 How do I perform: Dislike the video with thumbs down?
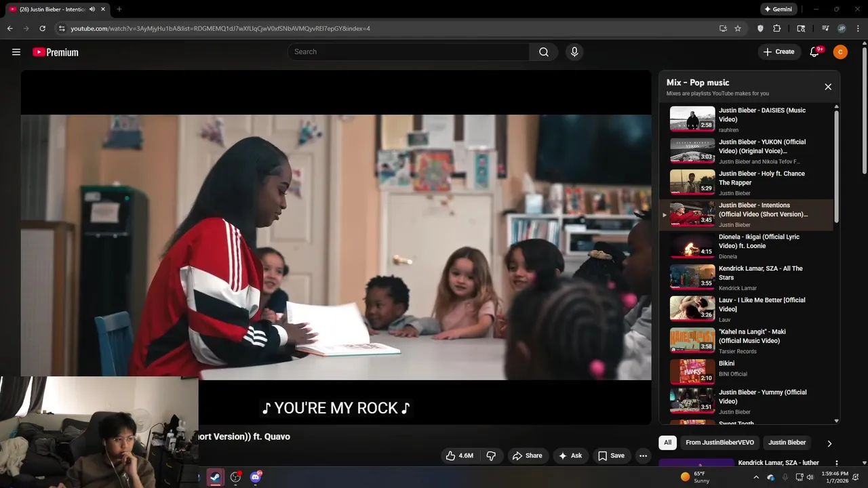(x=491, y=456)
